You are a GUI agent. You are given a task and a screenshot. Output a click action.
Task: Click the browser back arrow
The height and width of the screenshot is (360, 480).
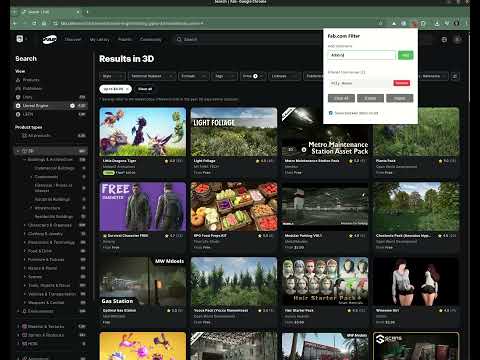[15, 23]
